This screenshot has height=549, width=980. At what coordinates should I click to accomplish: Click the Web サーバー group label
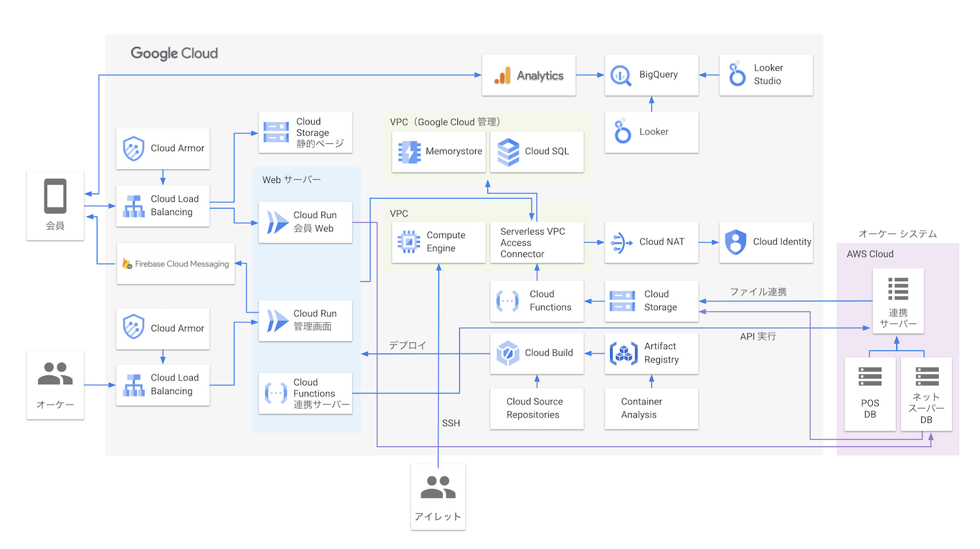pyautogui.click(x=291, y=180)
